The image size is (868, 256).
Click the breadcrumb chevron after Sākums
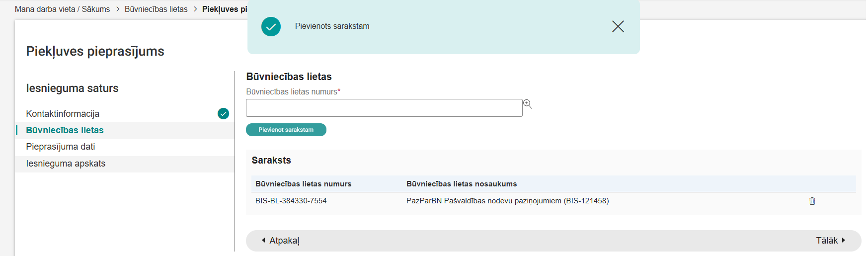(x=118, y=9)
